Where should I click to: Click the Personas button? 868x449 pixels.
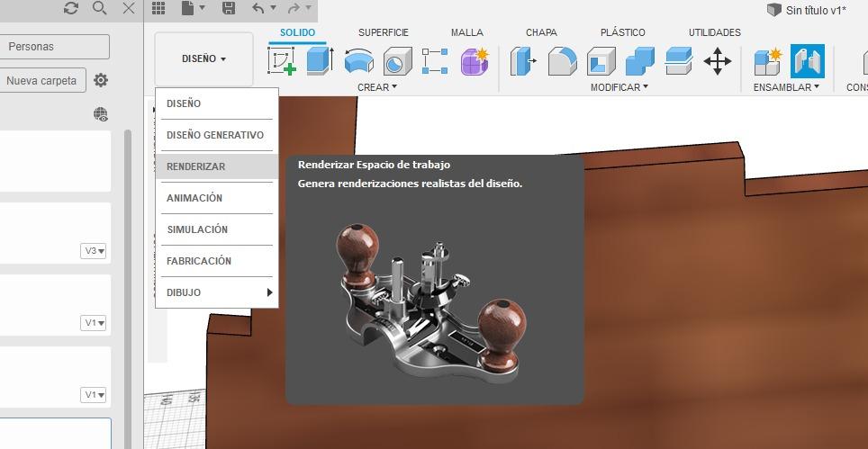(55, 47)
